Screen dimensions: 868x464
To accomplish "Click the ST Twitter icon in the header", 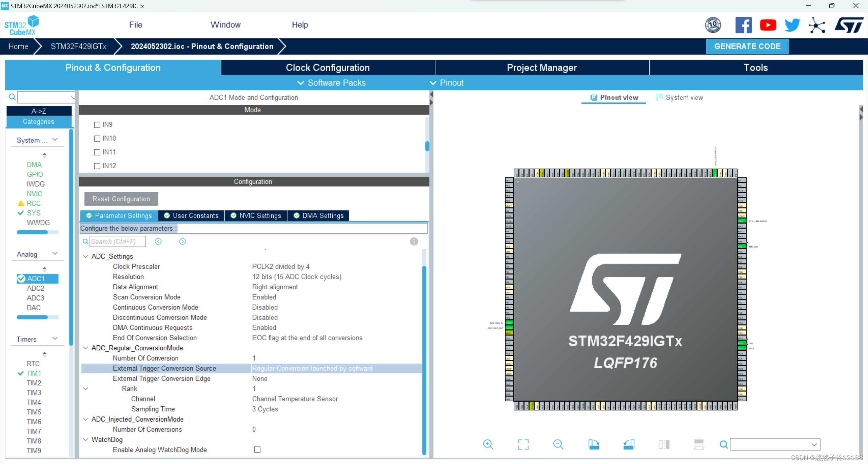I will tap(792, 25).
